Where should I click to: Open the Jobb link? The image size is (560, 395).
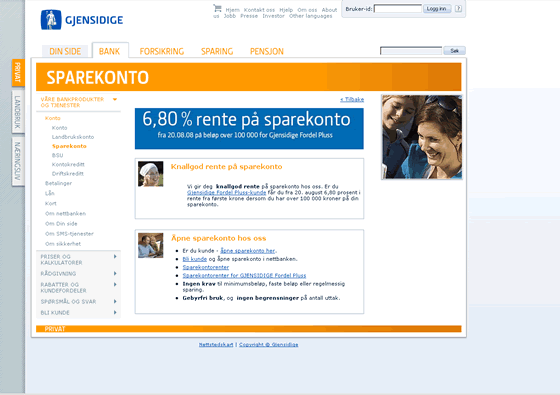[x=230, y=16]
